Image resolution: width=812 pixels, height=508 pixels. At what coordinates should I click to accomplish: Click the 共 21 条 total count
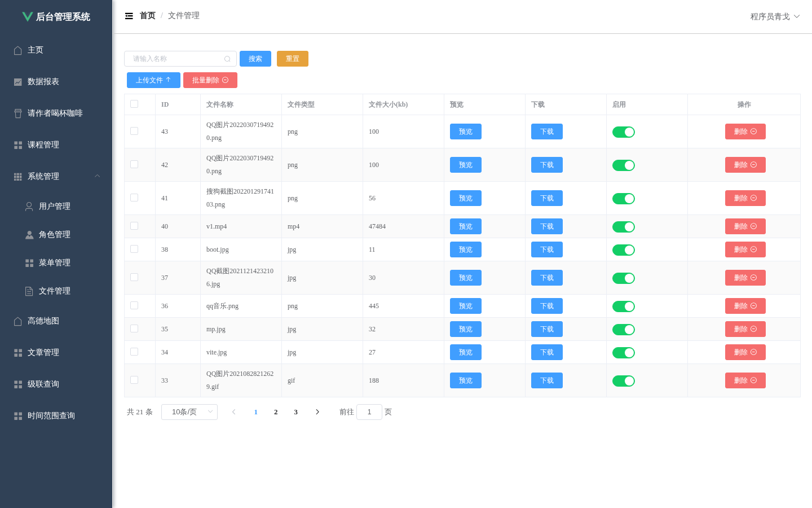click(140, 412)
